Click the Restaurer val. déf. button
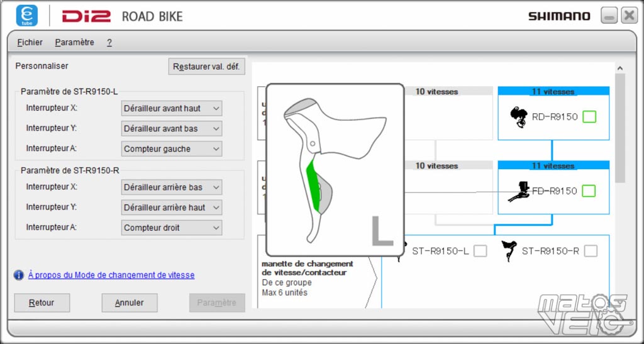The image size is (644, 344). coord(206,67)
